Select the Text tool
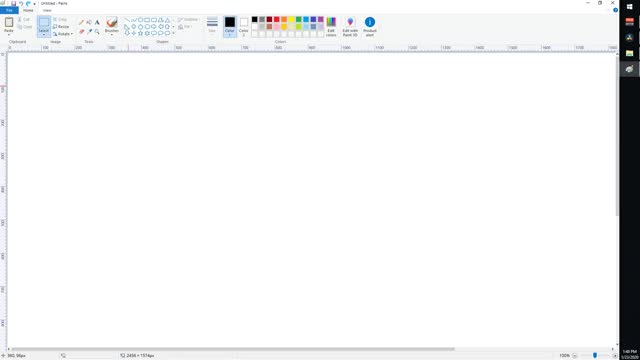The image size is (640, 360). point(97,22)
